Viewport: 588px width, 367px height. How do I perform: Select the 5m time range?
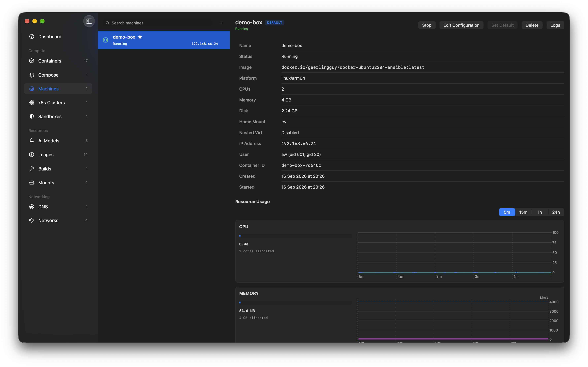[x=507, y=212]
